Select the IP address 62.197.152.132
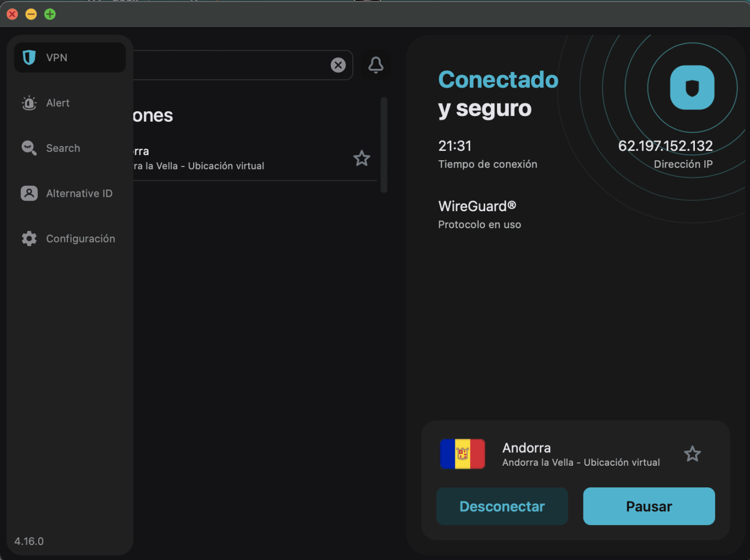This screenshot has height=560, width=750. [666, 146]
